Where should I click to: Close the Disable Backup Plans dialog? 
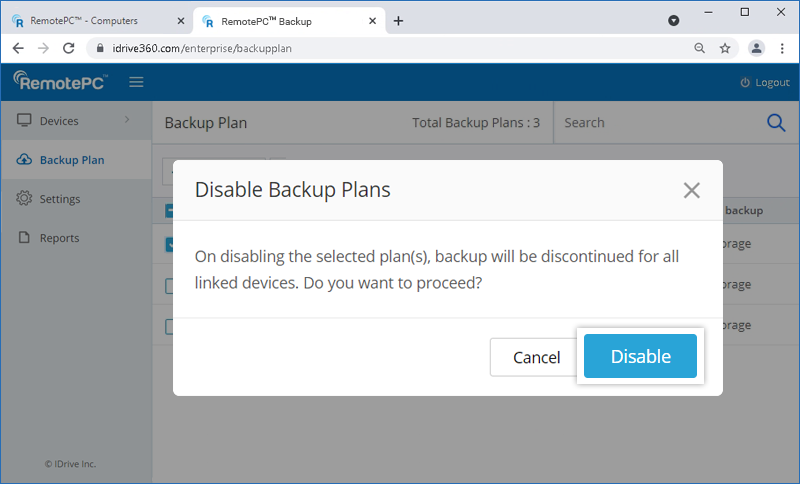tap(691, 190)
